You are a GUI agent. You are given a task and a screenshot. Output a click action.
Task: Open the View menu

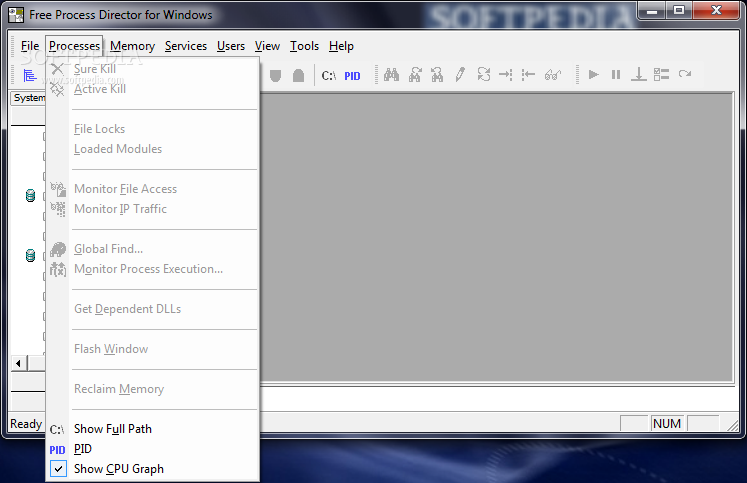pyautogui.click(x=267, y=46)
